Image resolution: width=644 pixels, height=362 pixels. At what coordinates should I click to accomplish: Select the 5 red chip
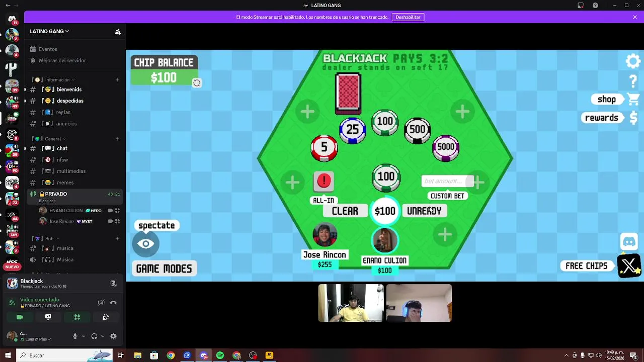(x=324, y=148)
